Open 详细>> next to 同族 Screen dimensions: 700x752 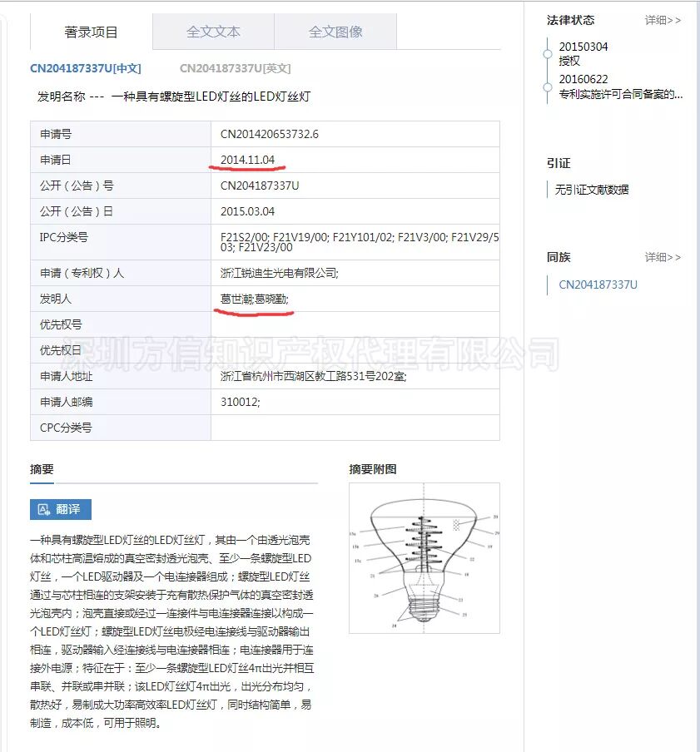point(663,257)
